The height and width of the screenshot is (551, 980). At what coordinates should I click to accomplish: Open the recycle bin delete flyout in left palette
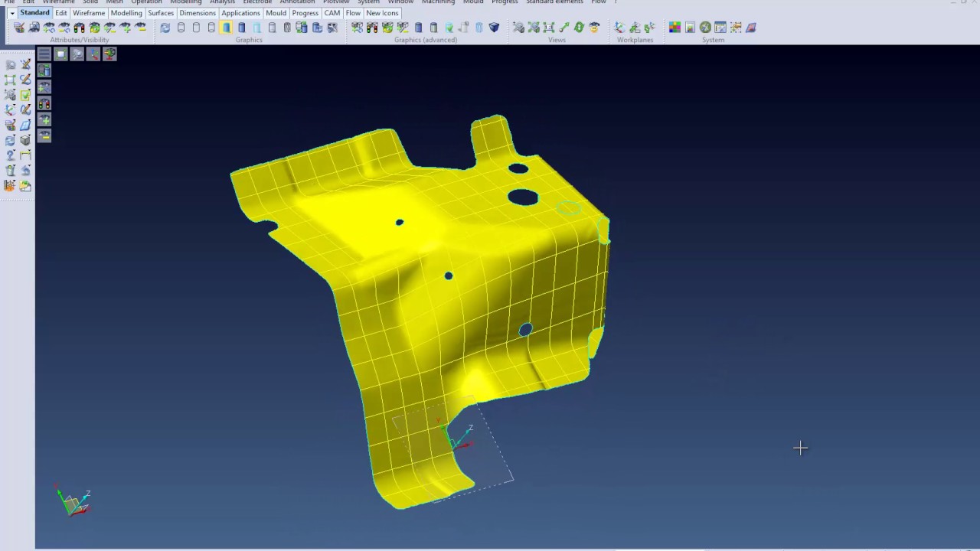(x=10, y=170)
